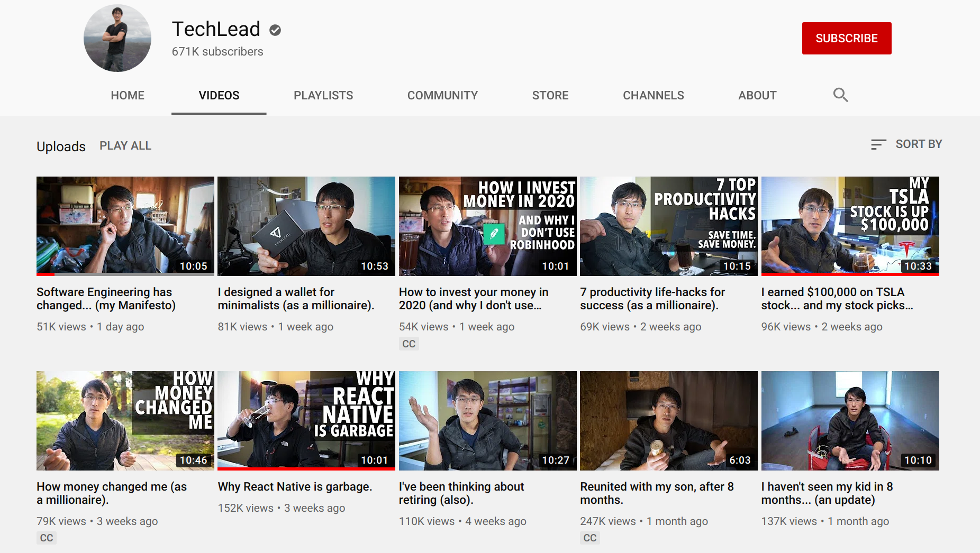Click the Uploads heading link
This screenshot has width=980, height=553.
pyautogui.click(x=61, y=146)
